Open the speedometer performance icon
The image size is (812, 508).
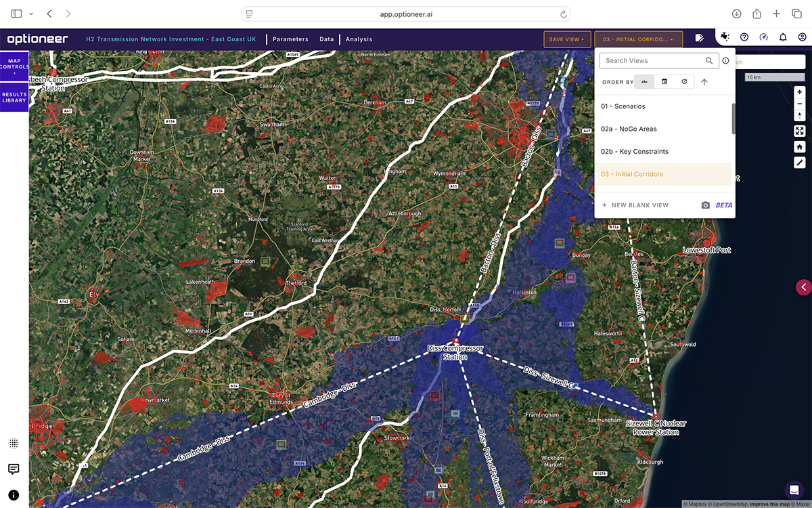tap(764, 37)
